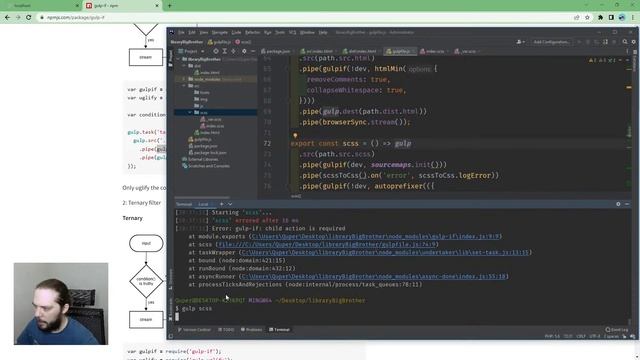Select External Libraries in project tree
The width and height of the screenshot is (640, 360).
tap(200, 159)
